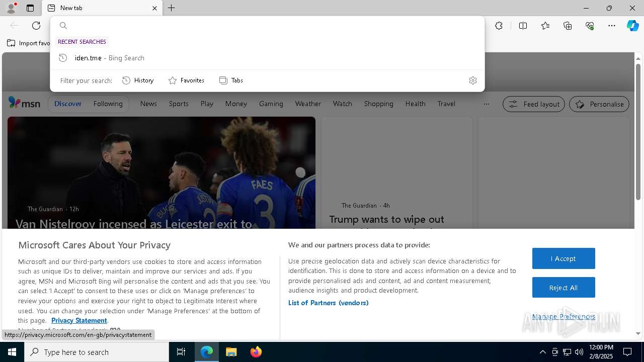Click Reject All cookies button

point(563,288)
